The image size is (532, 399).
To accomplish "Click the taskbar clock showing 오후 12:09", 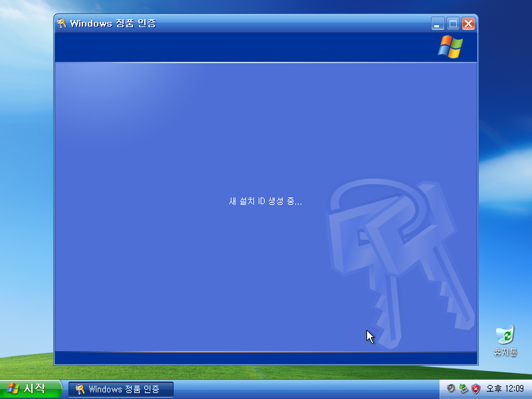I will [505, 388].
